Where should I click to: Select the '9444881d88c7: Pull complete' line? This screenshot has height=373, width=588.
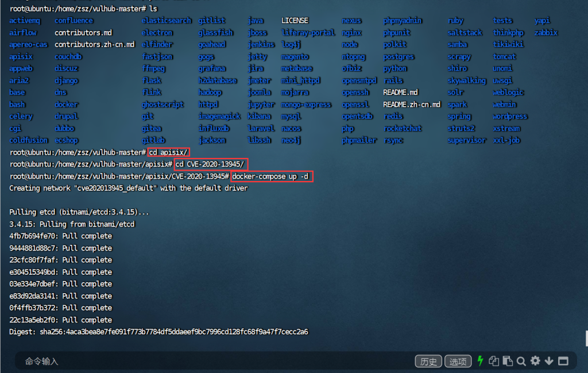[x=61, y=248]
